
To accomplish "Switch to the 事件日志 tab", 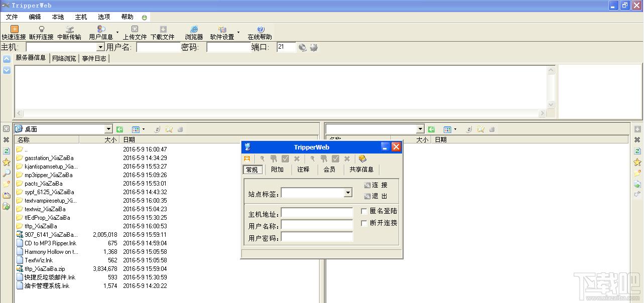I will click(x=94, y=58).
